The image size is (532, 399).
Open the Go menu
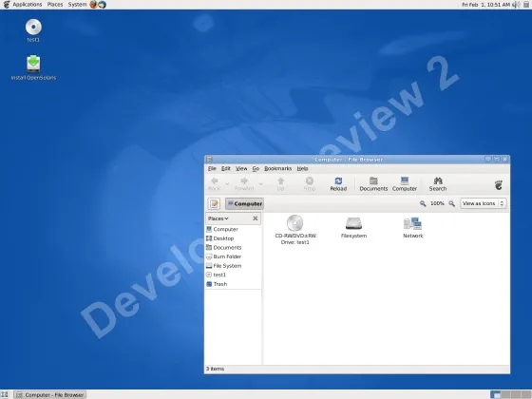256,169
